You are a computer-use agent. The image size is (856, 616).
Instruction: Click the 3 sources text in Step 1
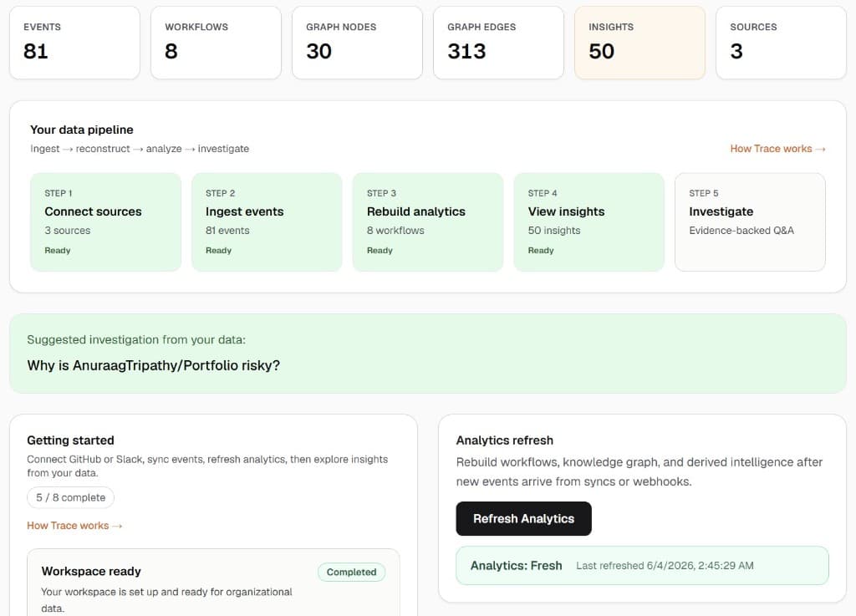[68, 230]
